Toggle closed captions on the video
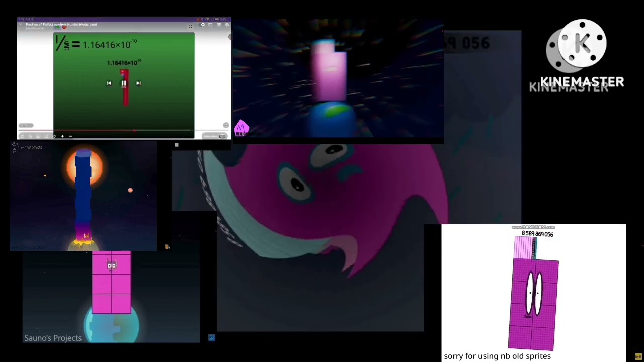This screenshot has height=362, width=644. (x=218, y=25)
